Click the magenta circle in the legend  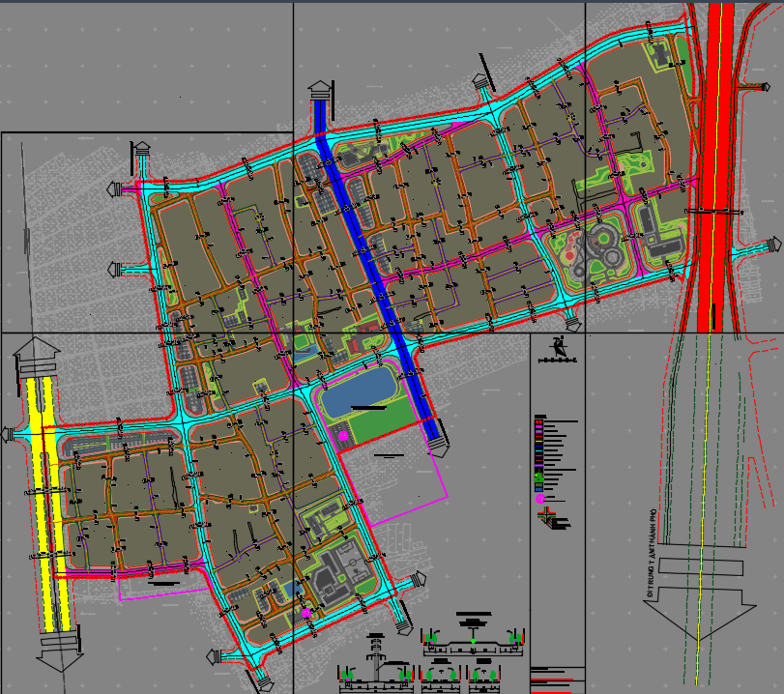pyautogui.click(x=539, y=498)
